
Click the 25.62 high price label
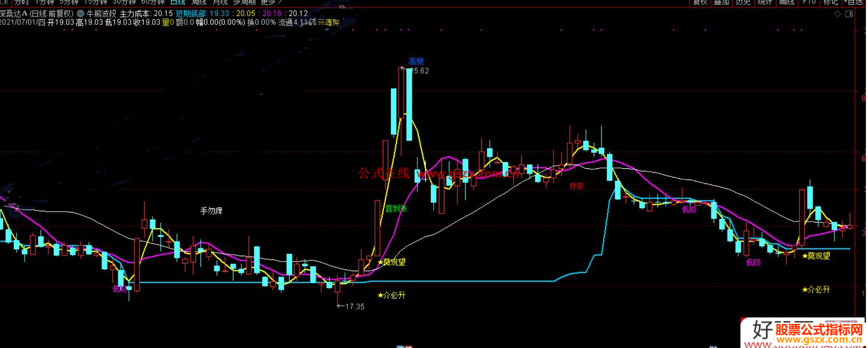click(x=419, y=71)
